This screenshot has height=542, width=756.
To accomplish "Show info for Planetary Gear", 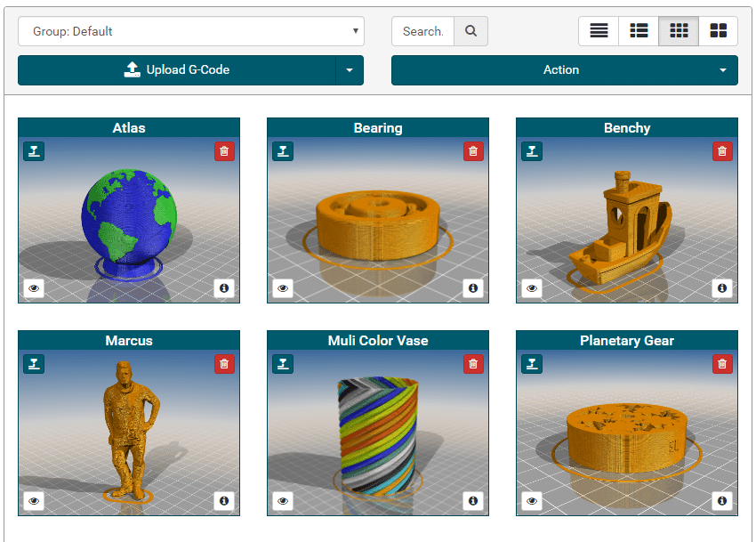I will (722, 500).
